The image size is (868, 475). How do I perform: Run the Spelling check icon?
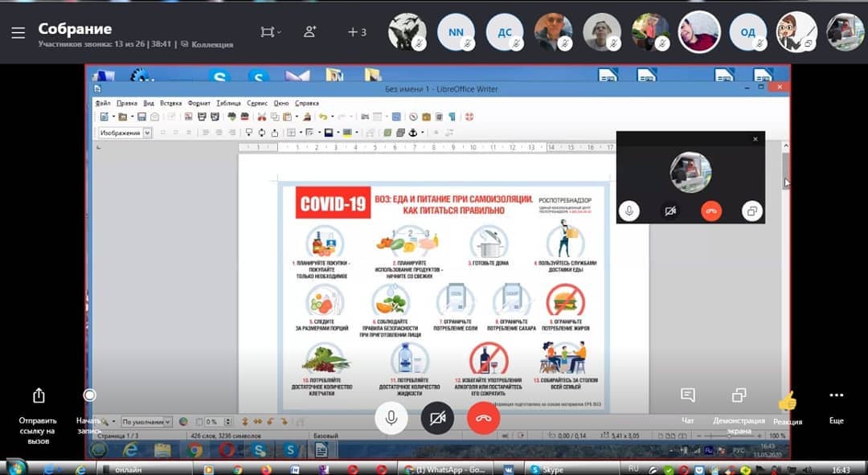click(x=231, y=117)
